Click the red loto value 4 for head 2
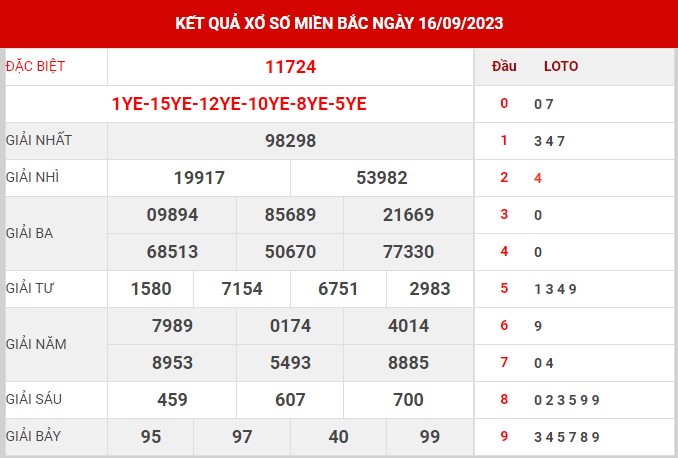Image resolution: width=678 pixels, height=458 pixels. (538, 178)
